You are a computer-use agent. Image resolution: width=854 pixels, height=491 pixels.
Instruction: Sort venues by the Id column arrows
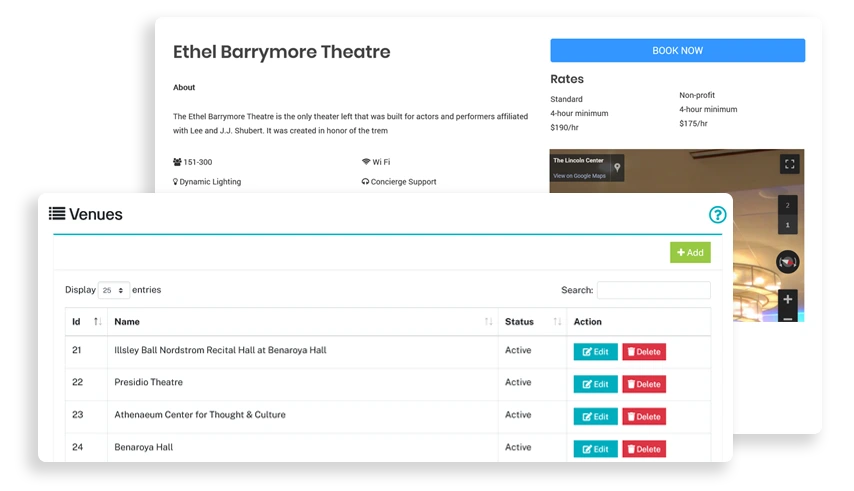(97, 322)
